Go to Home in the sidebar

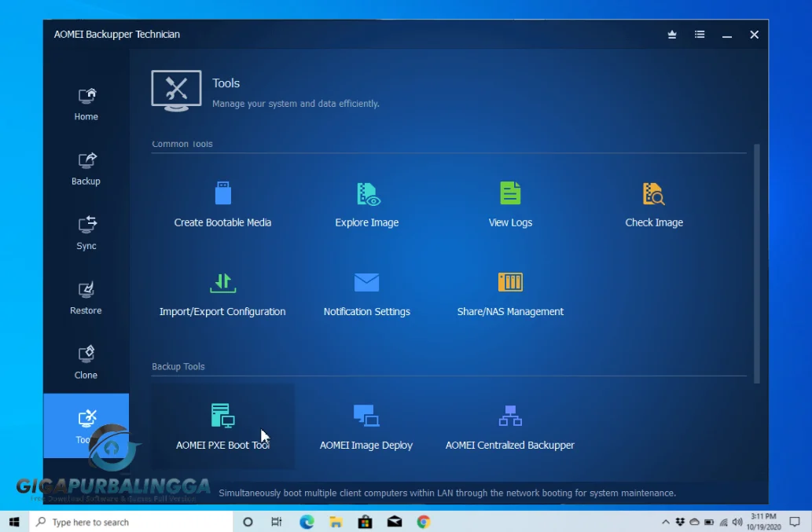click(86, 104)
